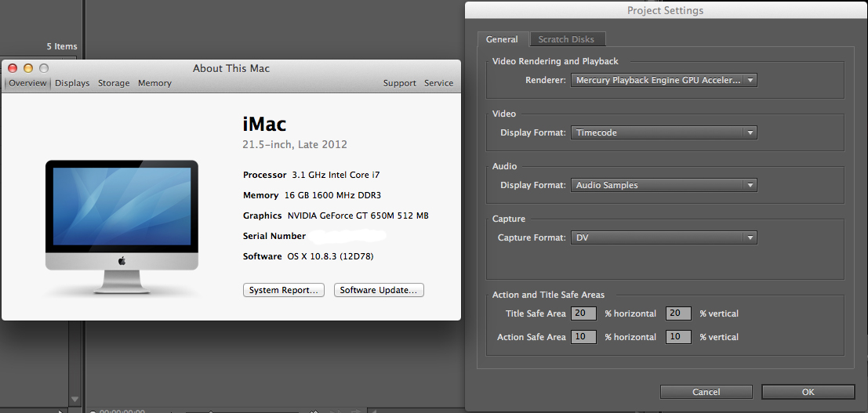Viewport: 868px width, 413px height.
Task: Click the '16 GB 1600 MHz DDR3' text
Action: pyautogui.click(x=332, y=195)
